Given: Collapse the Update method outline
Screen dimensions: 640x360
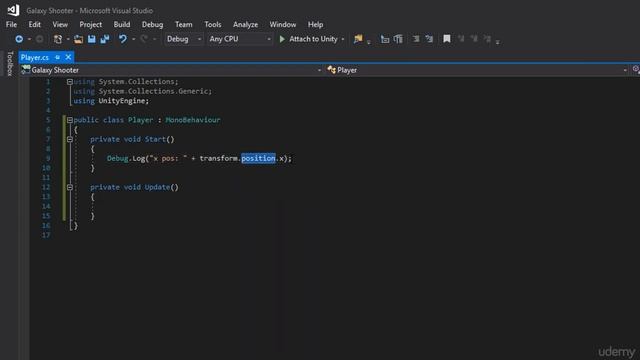Looking at the screenshot, I should 70,187.
